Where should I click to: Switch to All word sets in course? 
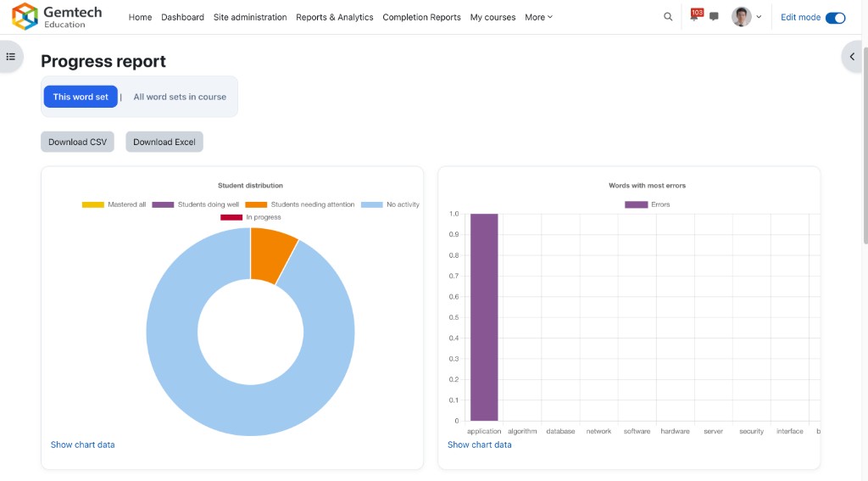pos(180,97)
